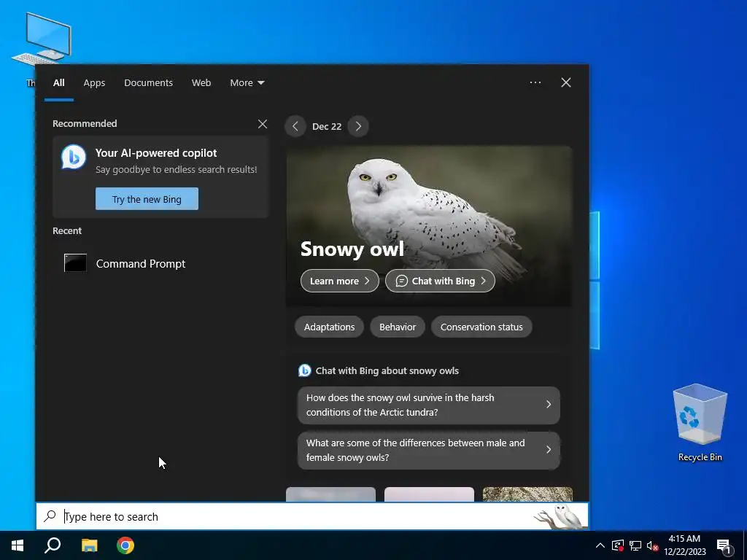Go to next day arrow after Dec 22
747x560 pixels.
(358, 127)
